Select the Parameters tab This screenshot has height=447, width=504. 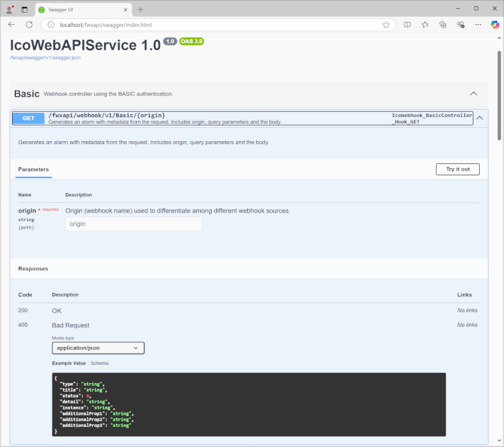pyautogui.click(x=34, y=169)
